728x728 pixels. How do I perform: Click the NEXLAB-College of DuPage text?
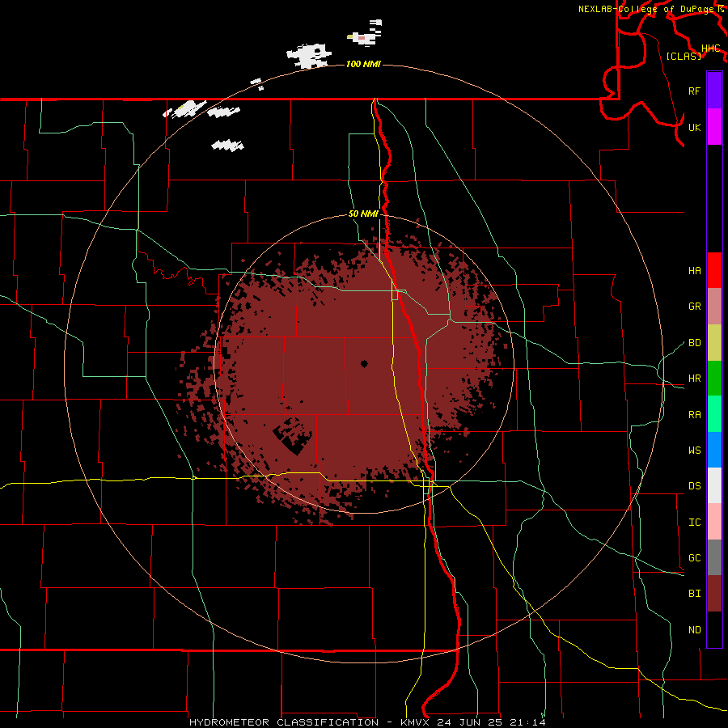pyautogui.click(x=647, y=9)
